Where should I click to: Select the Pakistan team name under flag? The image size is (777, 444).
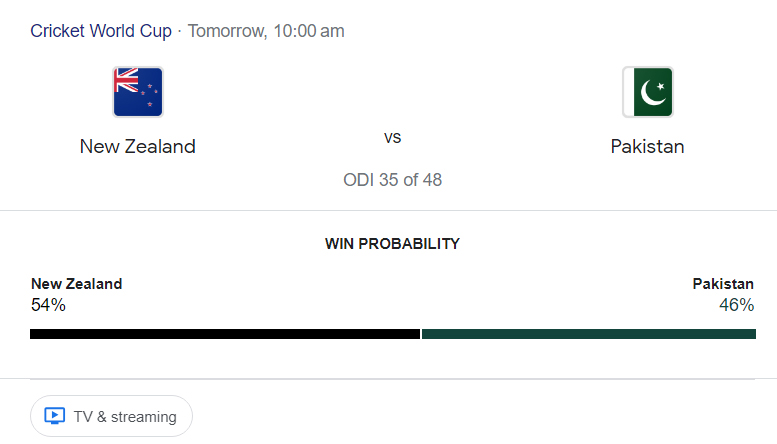pyautogui.click(x=648, y=146)
